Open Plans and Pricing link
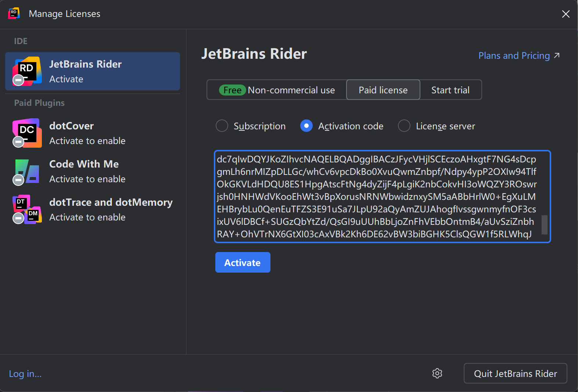 tap(514, 55)
